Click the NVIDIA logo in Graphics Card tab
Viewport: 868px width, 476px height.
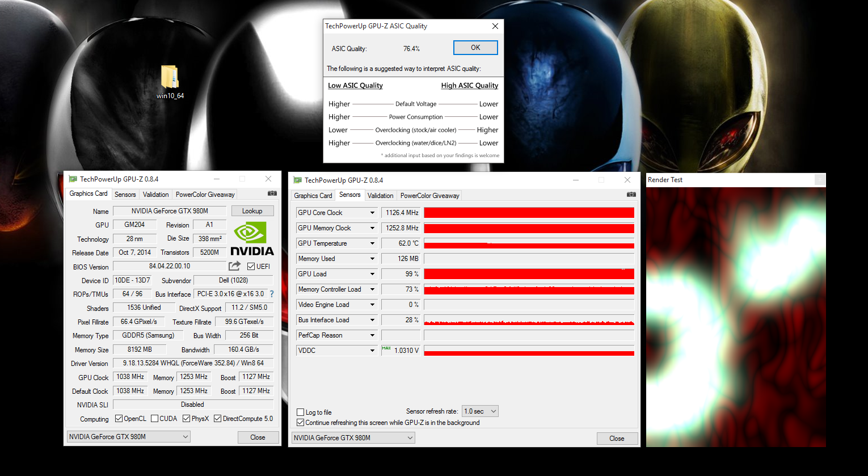click(252, 238)
